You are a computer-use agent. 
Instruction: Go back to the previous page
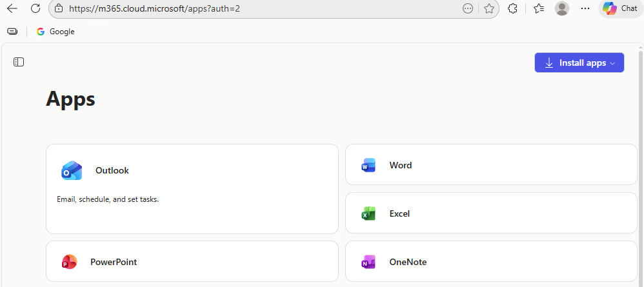[x=12, y=8]
